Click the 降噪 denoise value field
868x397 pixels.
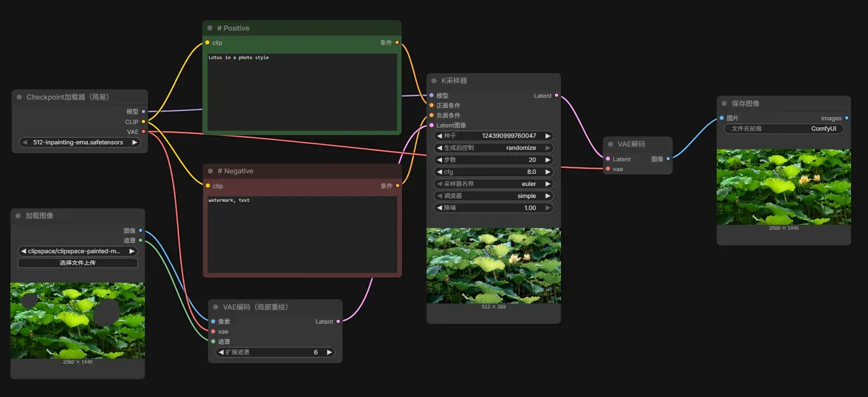click(x=494, y=208)
